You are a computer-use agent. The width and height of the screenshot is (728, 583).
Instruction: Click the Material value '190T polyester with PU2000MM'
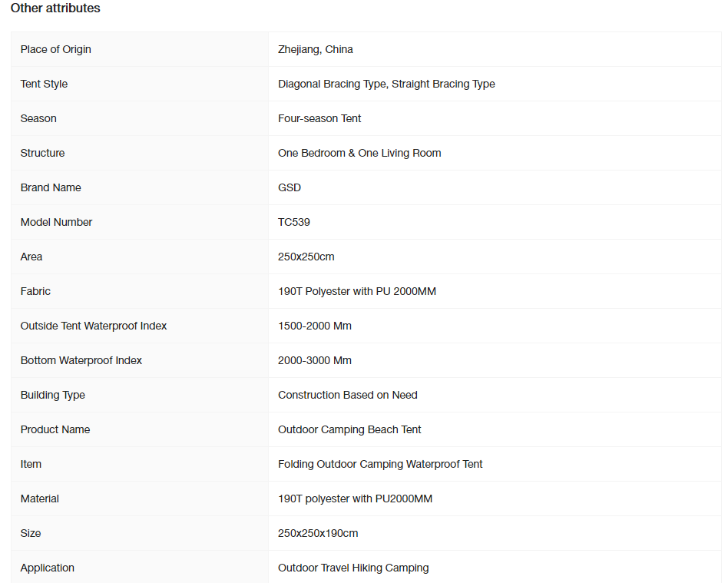coord(356,499)
